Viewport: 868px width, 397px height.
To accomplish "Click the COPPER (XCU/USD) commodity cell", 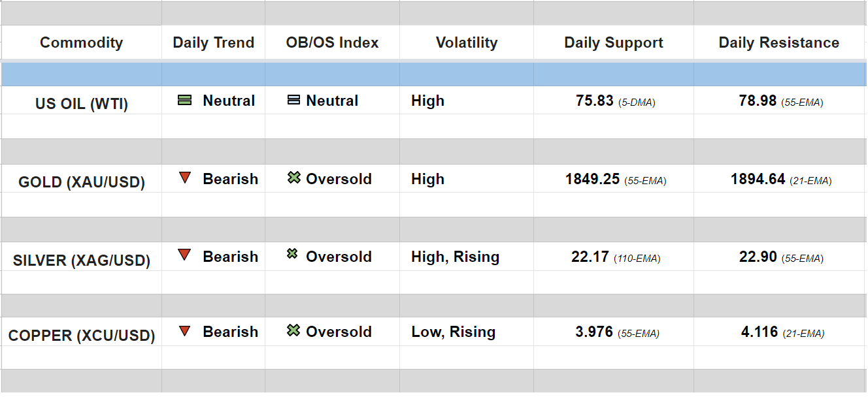I will pos(81,336).
